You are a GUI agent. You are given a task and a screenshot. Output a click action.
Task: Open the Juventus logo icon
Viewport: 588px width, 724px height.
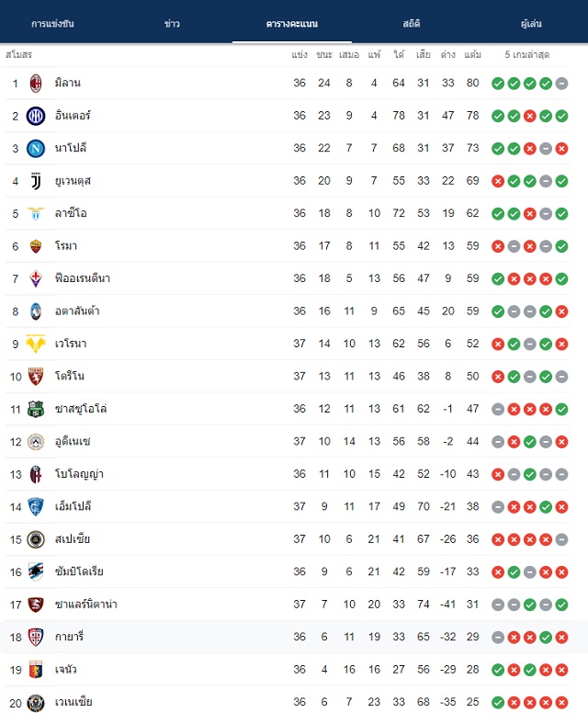pos(36,181)
